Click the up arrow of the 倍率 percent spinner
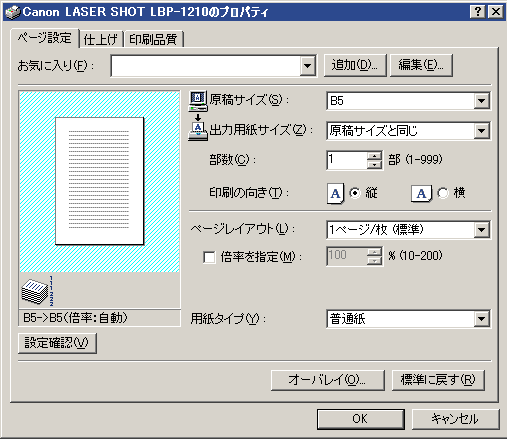Viewport: 507px width, 439px height. point(375,252)
